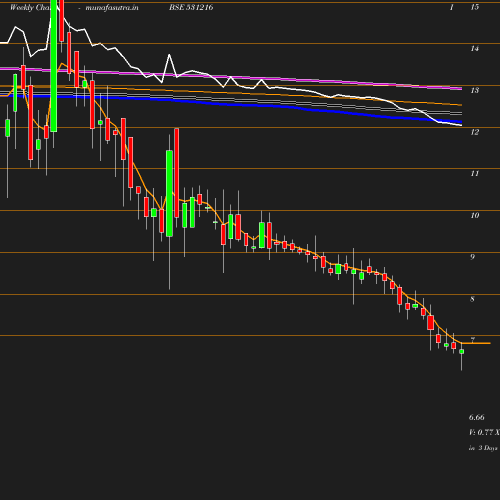
Task: Click the tallest green candlestick near the chart top
Action: pos(54,66)
